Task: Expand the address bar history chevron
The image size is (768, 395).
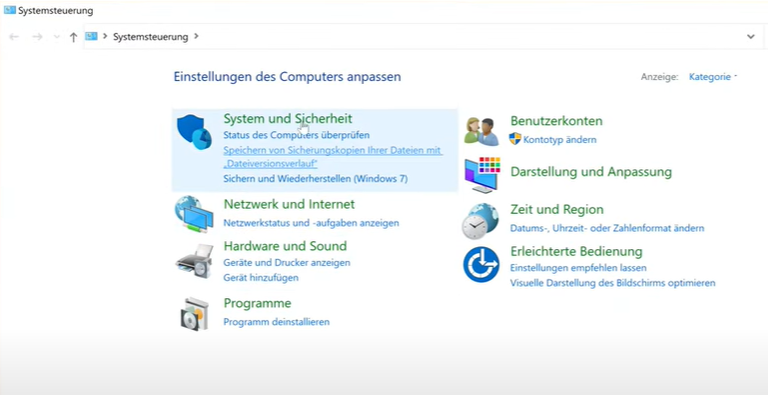Action: tap(750, 37)
